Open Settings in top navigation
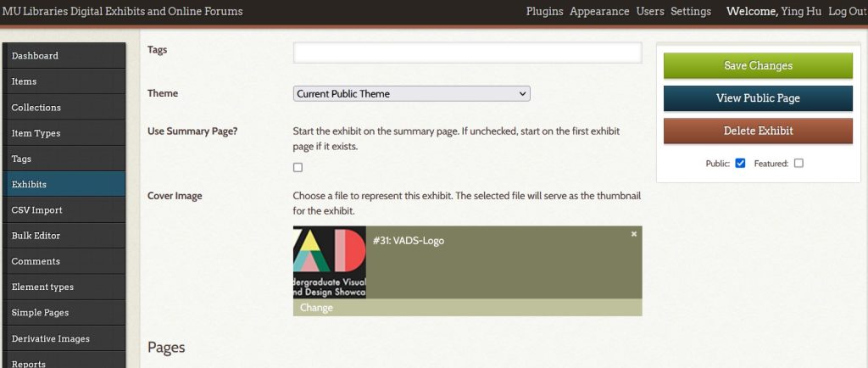Viewport: 868px width, 368px height. coord(691,12)
